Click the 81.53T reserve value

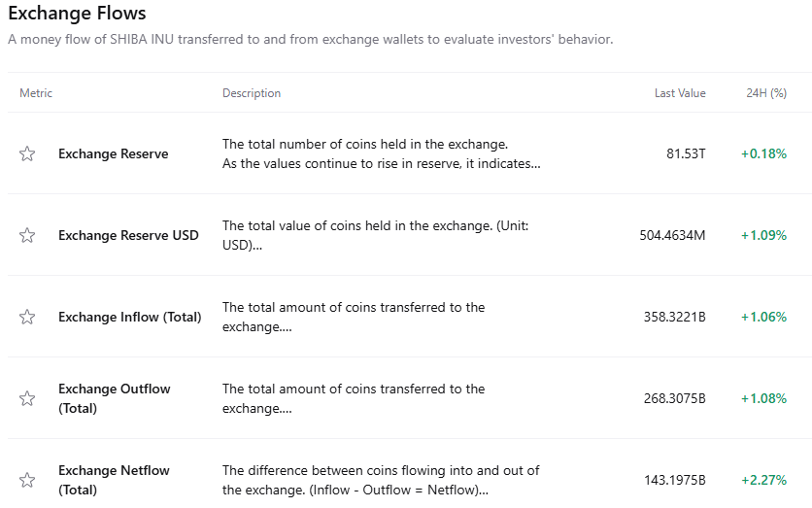tap(686, 153)
